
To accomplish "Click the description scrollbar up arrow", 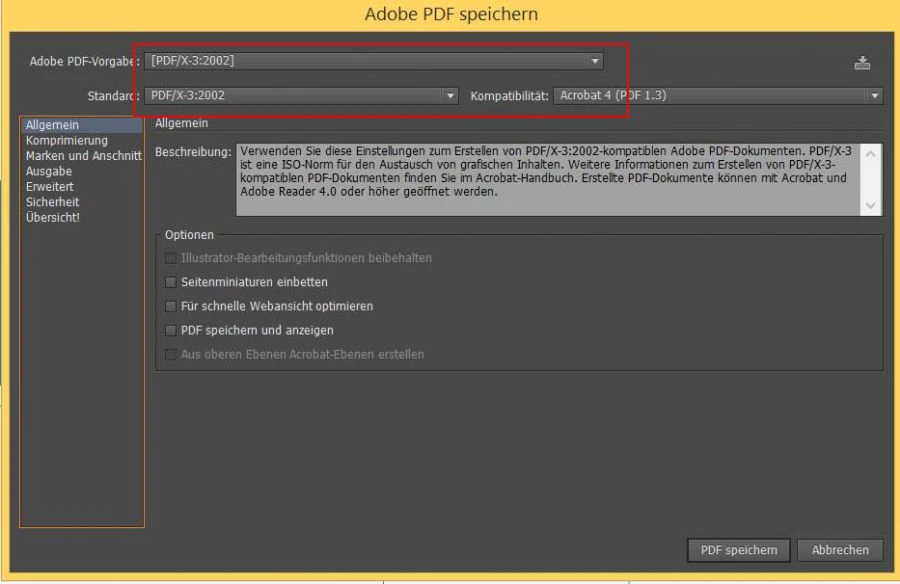I will [871, 154].
